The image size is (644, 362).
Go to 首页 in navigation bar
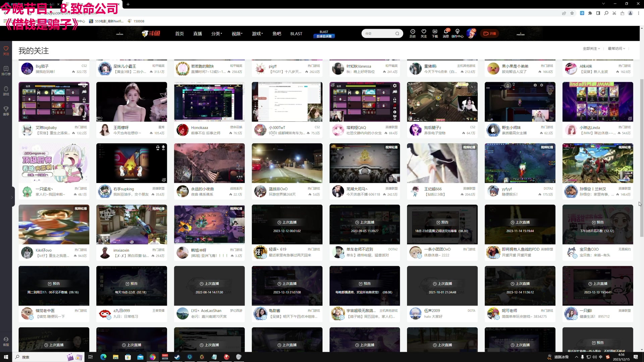[179, 34]
